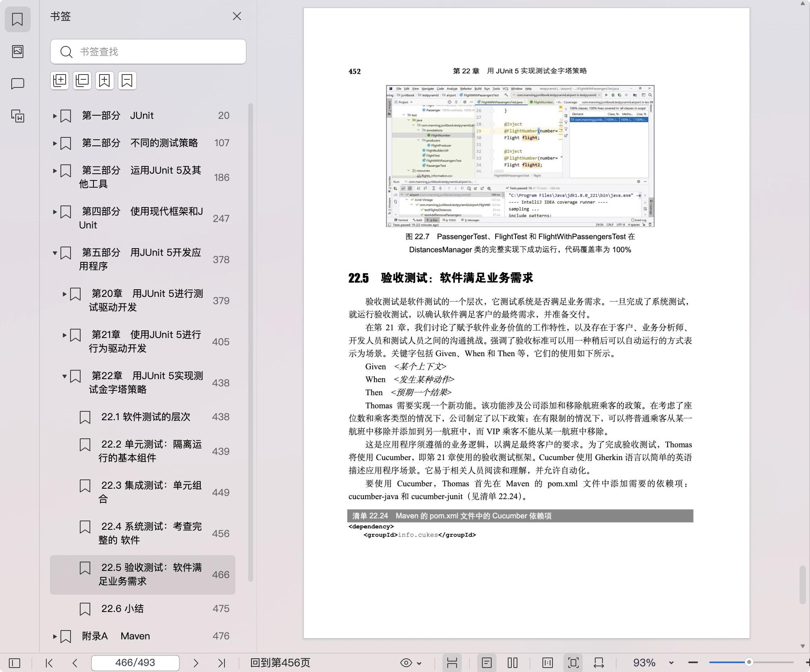Click the heading 22.5 验收测试
This screenshot has height=672, width=810.
click(440, 278)
